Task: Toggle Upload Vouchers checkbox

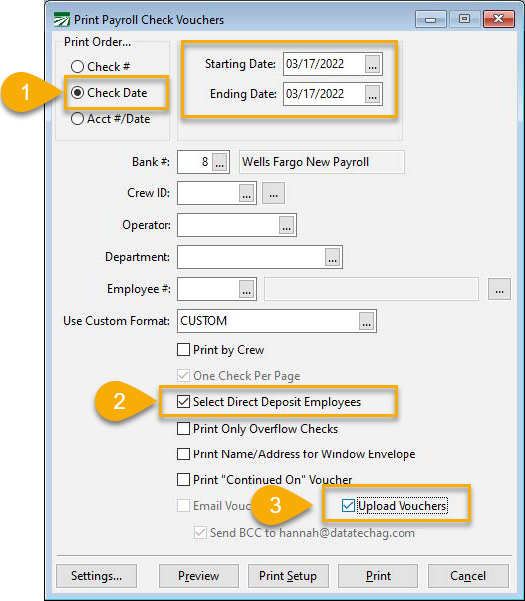Action: tap(348, 506)
